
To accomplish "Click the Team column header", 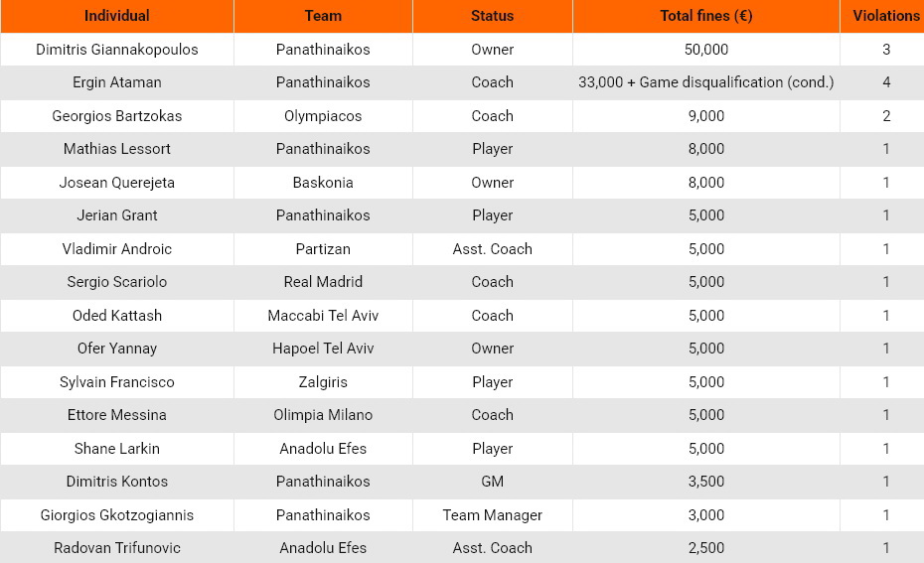I will [323, 16].
